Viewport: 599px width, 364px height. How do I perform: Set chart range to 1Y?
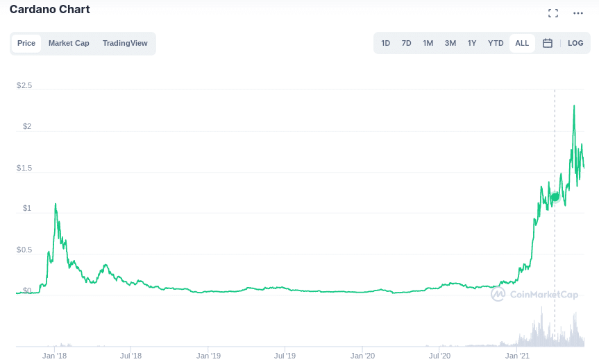tap(472, 43)
